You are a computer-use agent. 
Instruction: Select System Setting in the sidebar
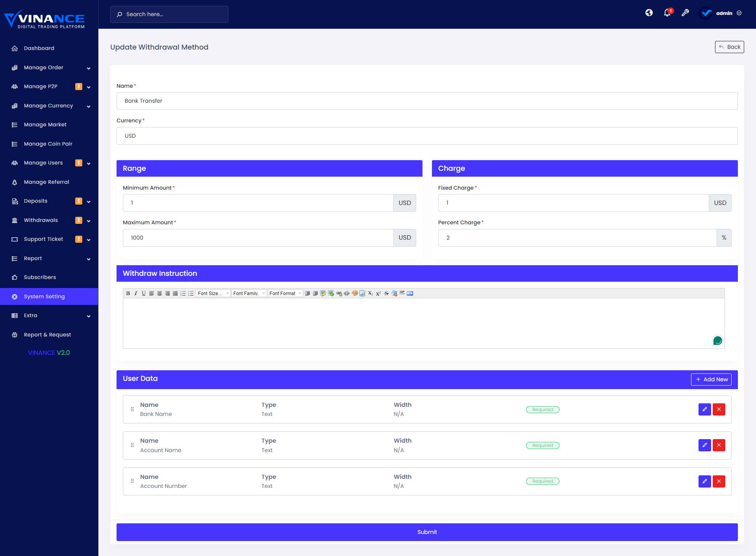49,297
